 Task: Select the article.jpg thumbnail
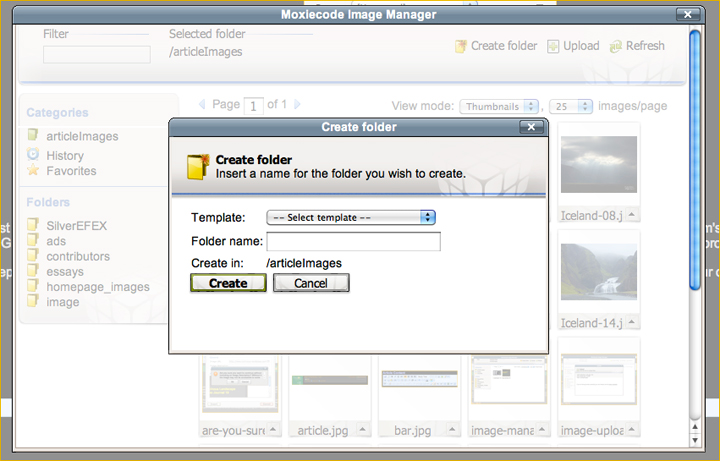point(330,380)
